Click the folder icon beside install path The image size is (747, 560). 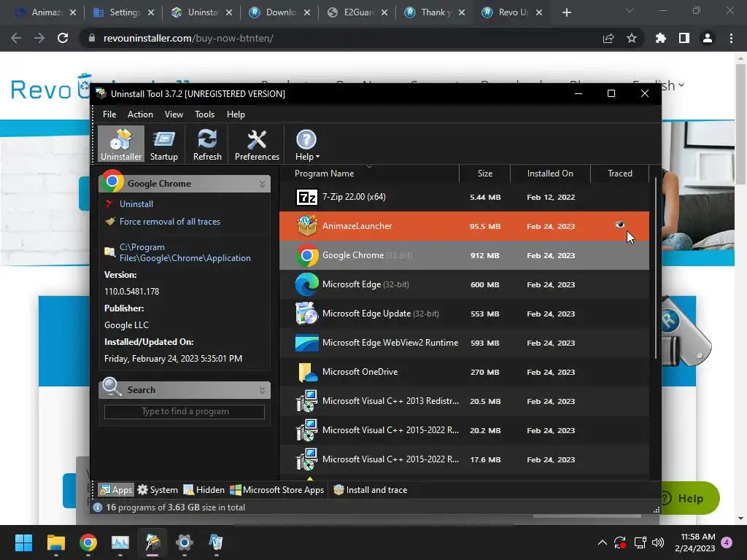click(x=109, y=252)
